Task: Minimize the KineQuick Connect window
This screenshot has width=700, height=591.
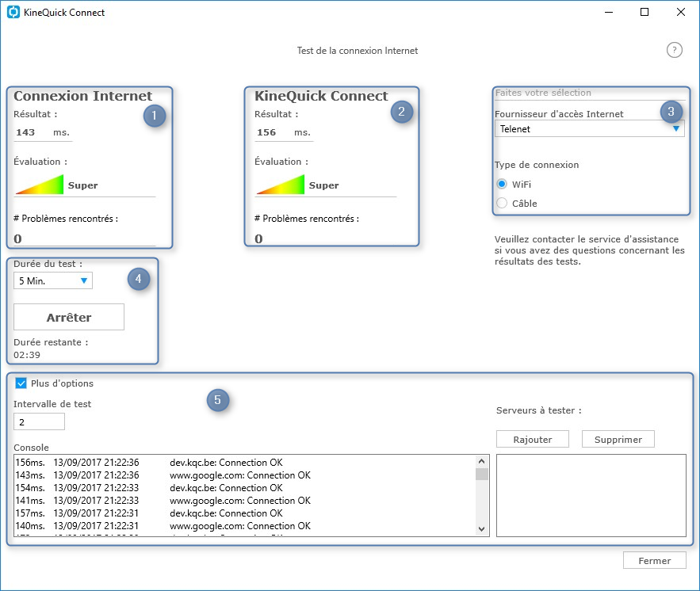Action: (x=609, y=12)
